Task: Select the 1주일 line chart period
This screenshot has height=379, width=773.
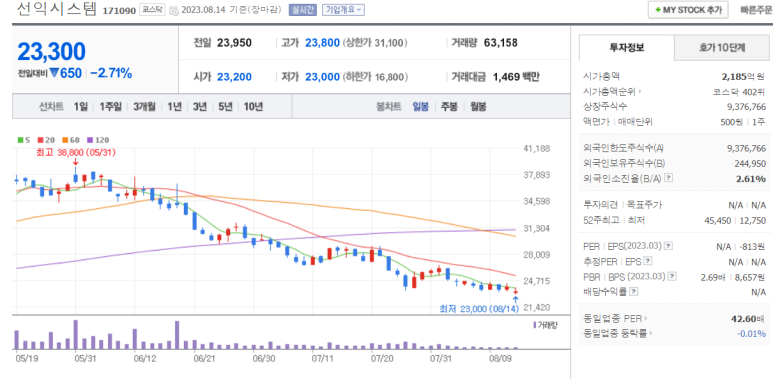Action: coord(110,106)
